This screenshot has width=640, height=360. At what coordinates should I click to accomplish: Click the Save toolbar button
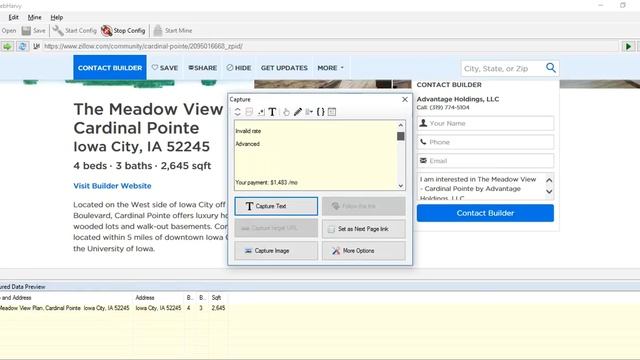33,31
